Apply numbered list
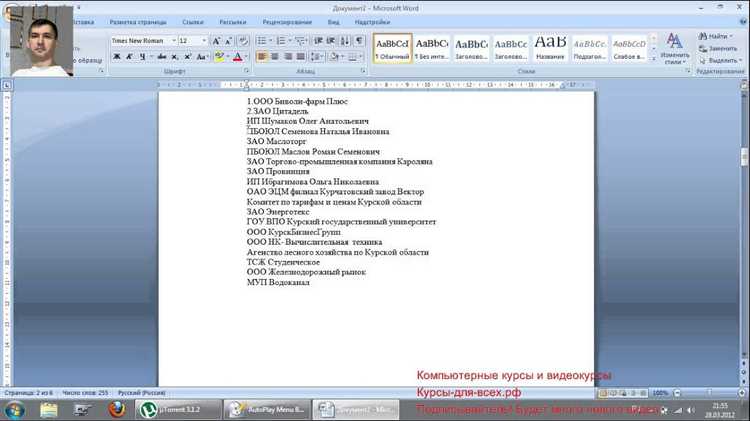This screenshot has height=421, width=750. [281, 41]
